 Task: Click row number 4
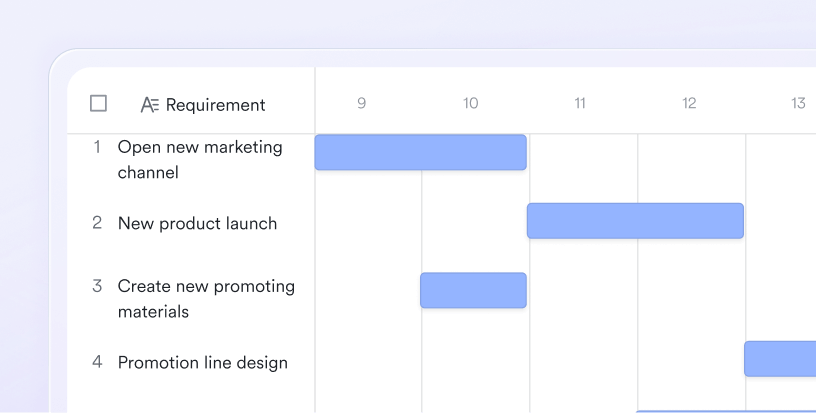pyautogui.click(x=97, y=362)
